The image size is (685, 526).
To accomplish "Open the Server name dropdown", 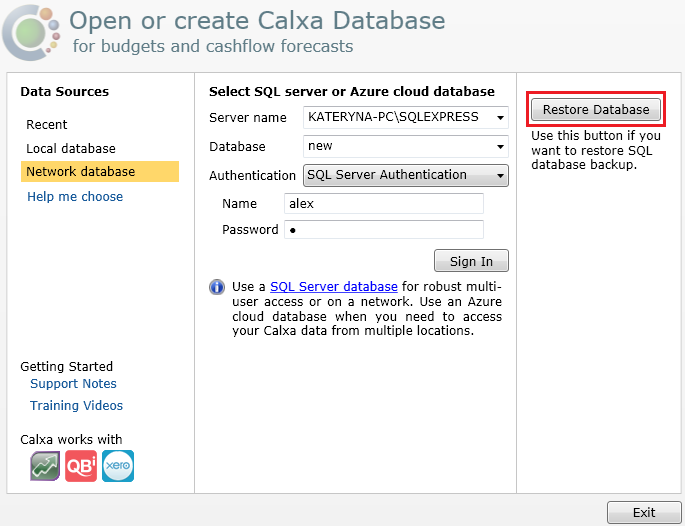I will point(500,117).
